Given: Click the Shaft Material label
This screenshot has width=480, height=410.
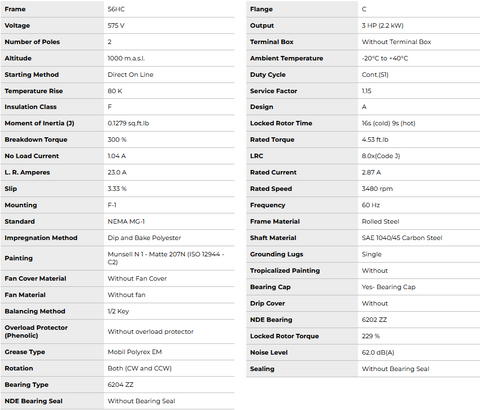Looking at the screenshot, I should tap(273, 237).
